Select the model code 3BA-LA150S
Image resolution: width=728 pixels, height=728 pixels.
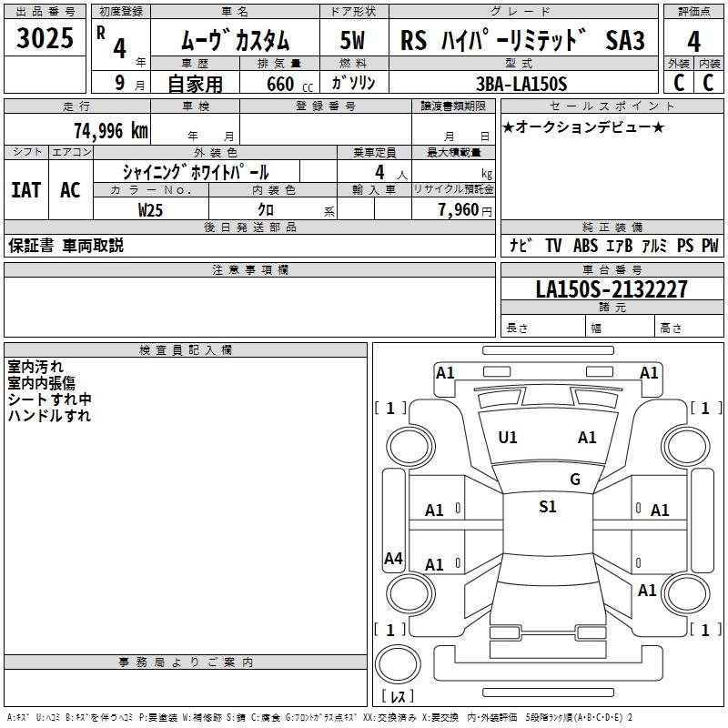(x=521, y=84)
